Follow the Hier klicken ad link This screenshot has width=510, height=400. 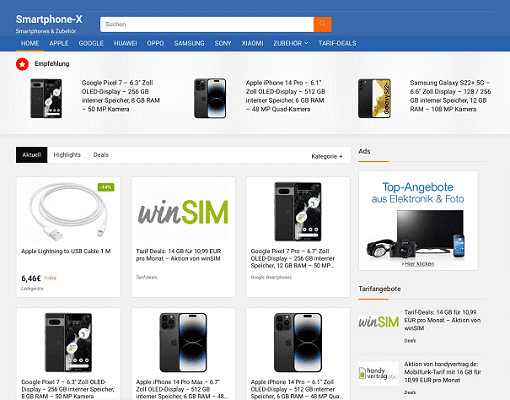418,264
